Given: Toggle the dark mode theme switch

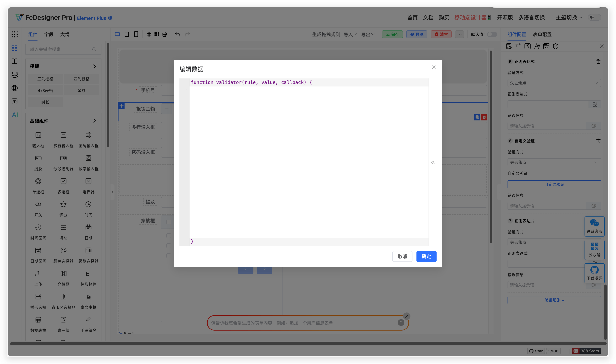Looking at the screenshot, I should click(594, 17).
